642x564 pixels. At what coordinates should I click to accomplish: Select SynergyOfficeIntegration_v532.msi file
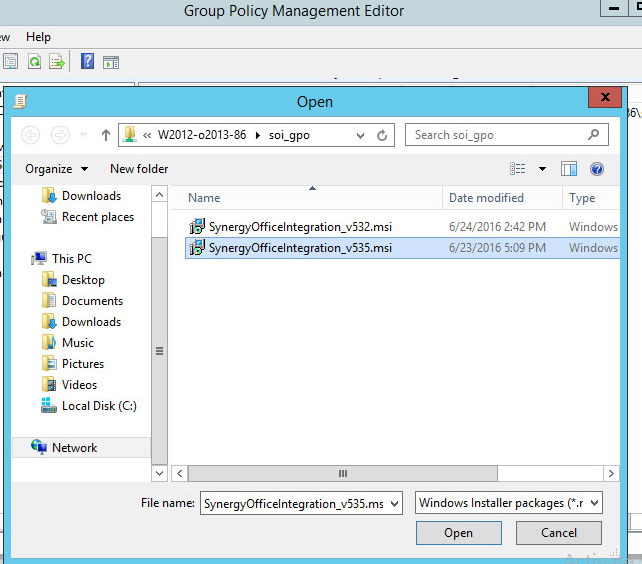point(300,227)
